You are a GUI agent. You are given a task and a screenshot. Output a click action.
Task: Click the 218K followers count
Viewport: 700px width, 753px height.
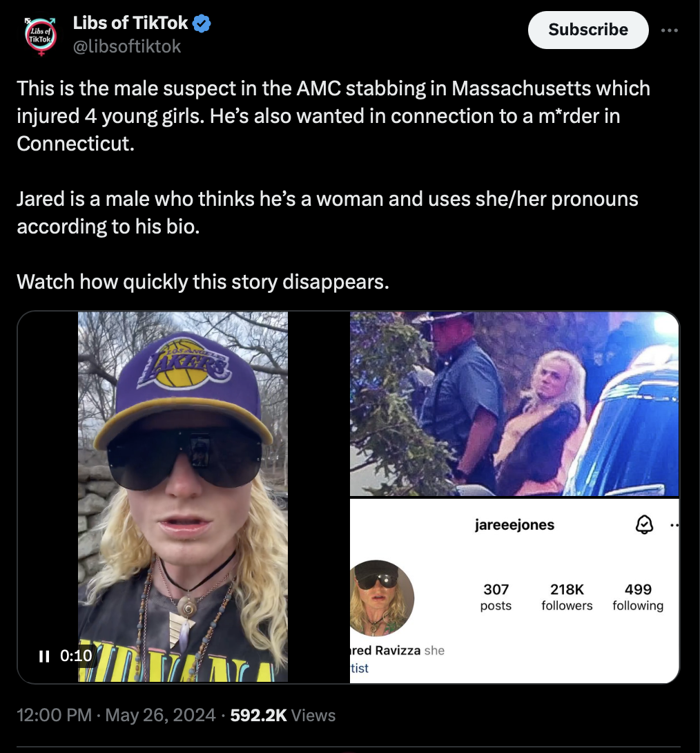point(567,597)
